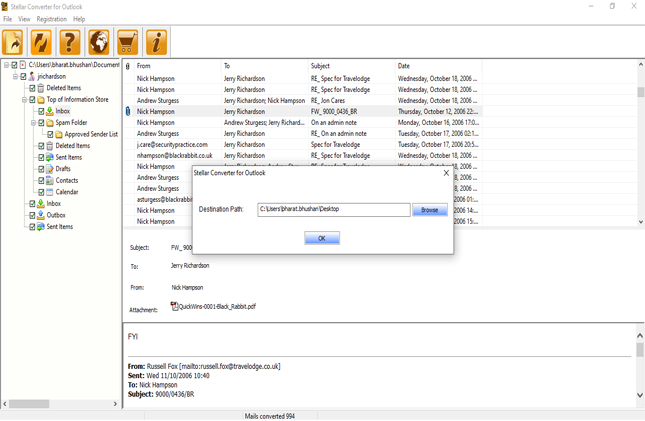Click the PST file icon at tree root
This screenshot has width=645, height=421.
pyautogui.click(x=23, y=65)
